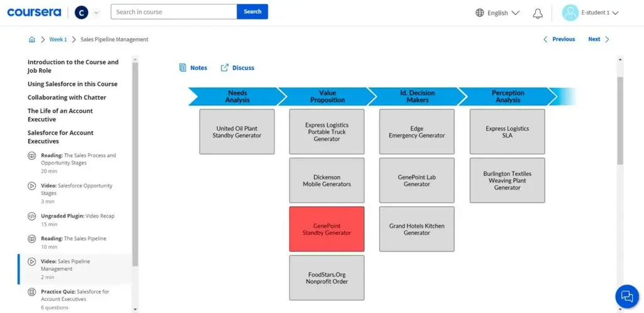Expand the English language dropdown chevron
Screen dimensions: 644x313
coord(516,13)
